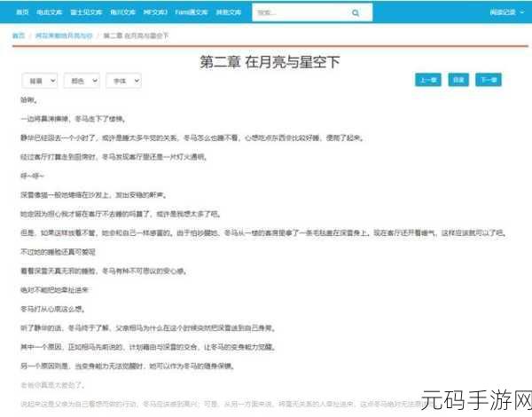Viewport: 532px width, 417px height.
Task: Go to next chapter with 下一章
Action: tap(489, 80)
